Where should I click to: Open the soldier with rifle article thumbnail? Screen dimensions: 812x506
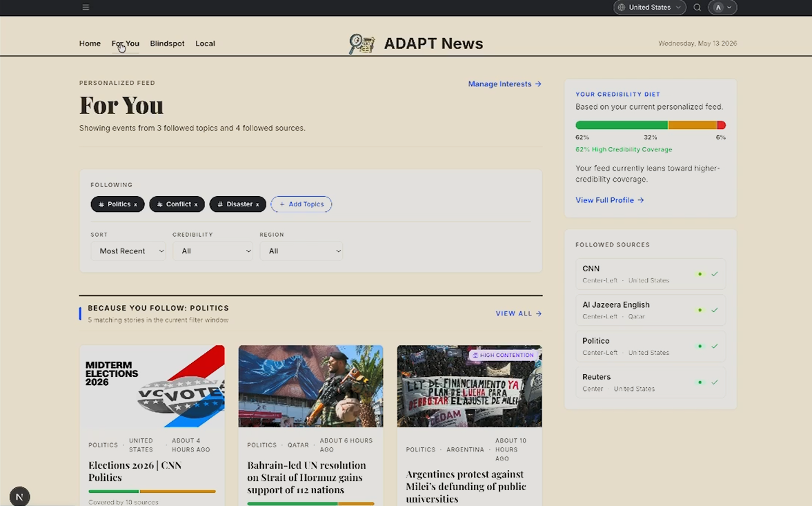[310, 387]
